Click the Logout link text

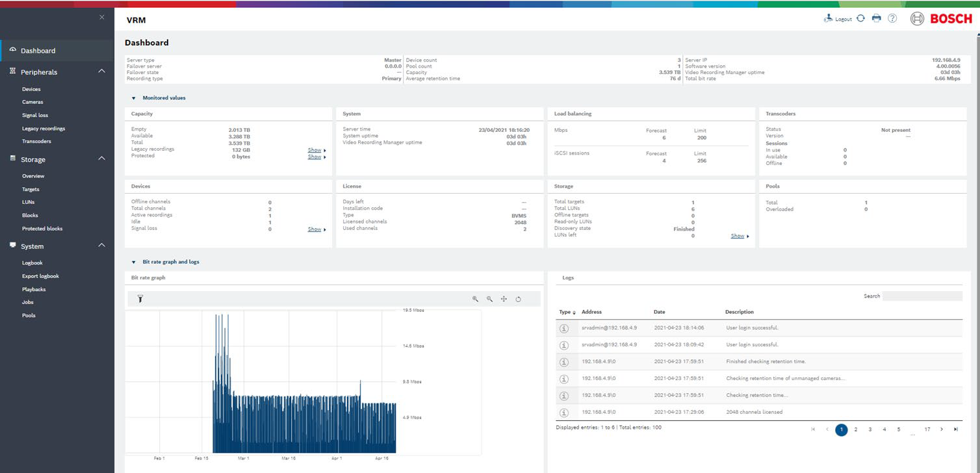click(x=844, y=19)
